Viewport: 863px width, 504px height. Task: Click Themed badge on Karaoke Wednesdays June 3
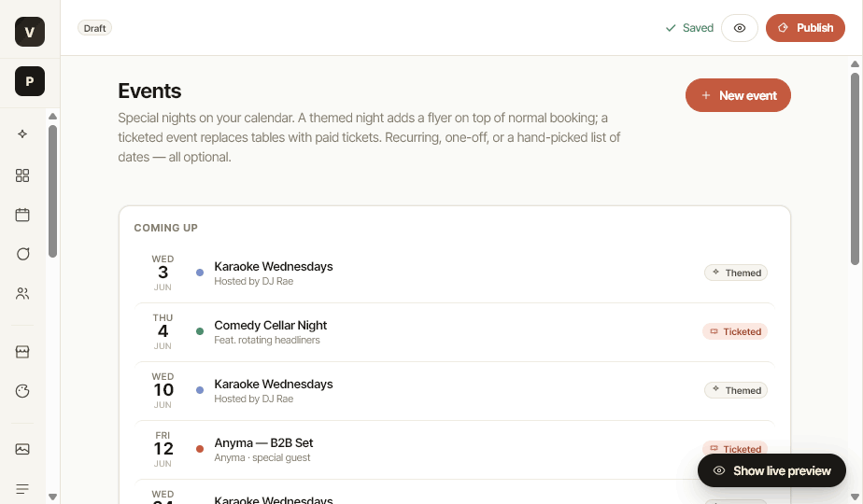point(736,273)
